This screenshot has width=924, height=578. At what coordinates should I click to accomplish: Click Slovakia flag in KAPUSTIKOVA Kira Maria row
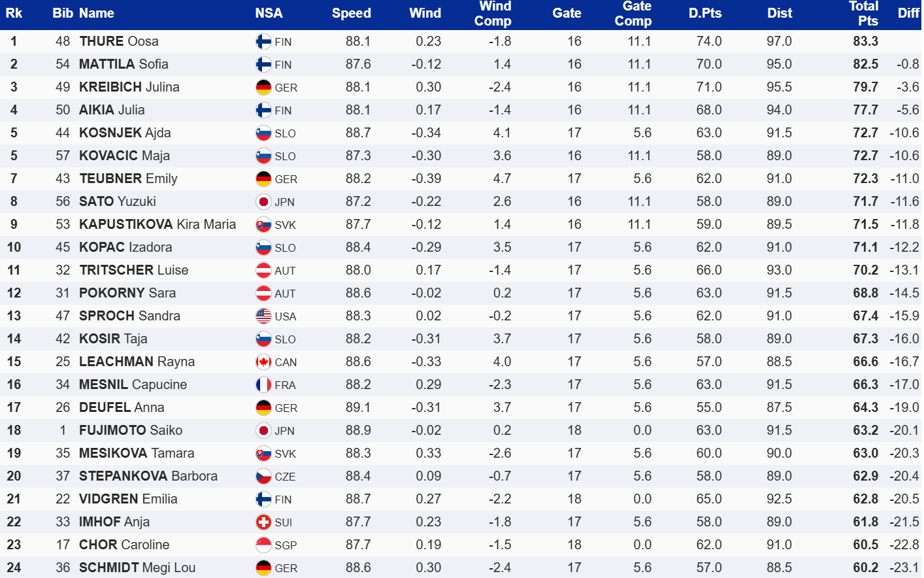[x=263, y=225]
